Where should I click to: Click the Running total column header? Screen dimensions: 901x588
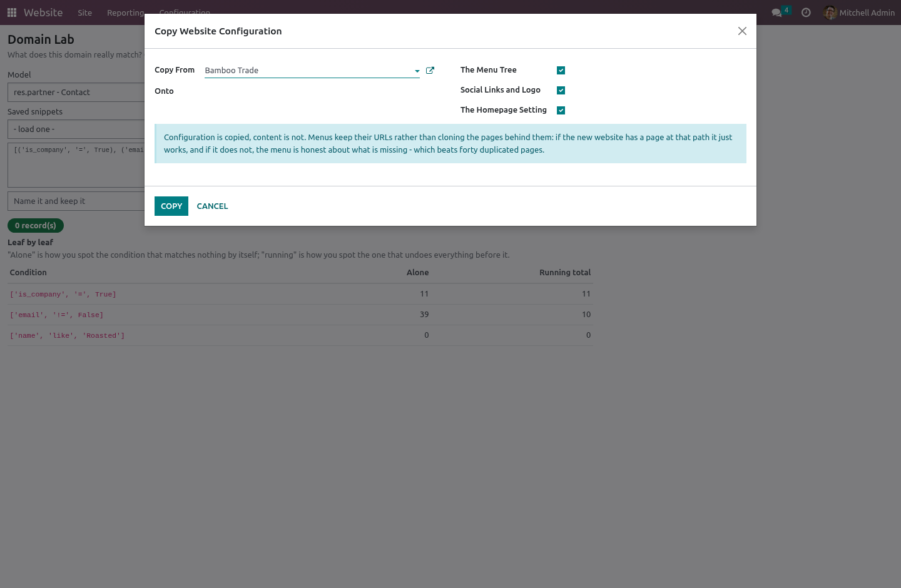(x=565, y=272)
